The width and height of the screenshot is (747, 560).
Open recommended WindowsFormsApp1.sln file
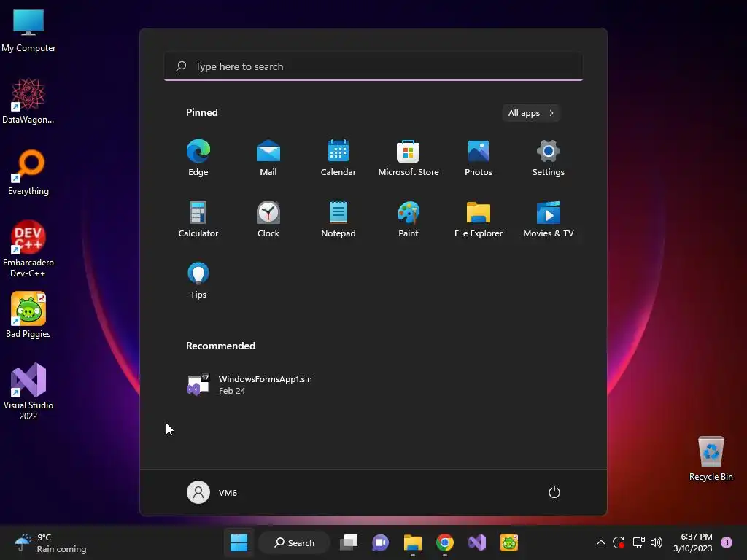[249, 384]
